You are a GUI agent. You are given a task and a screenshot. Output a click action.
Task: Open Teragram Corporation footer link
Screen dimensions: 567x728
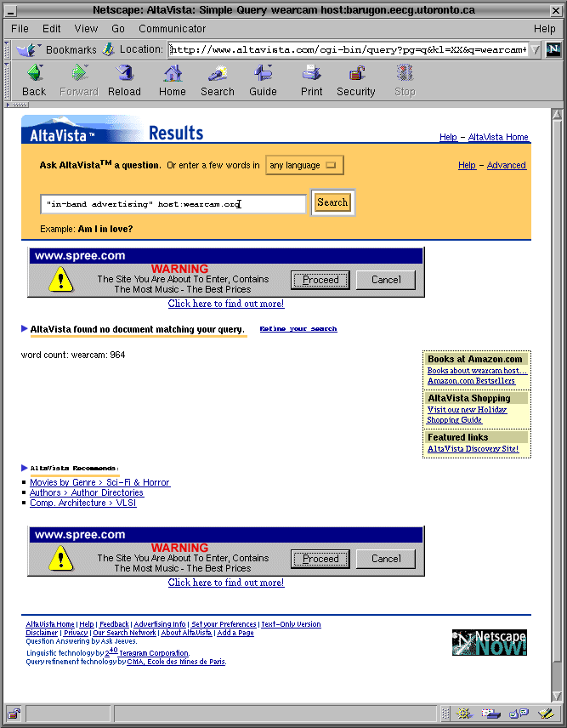point(154,653)
